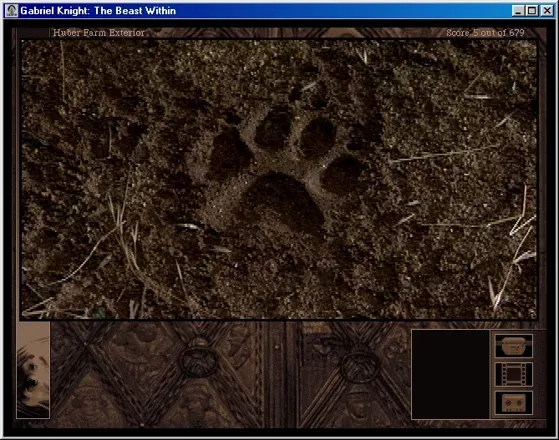Open the inventory chest icon
Screen dimensions: 559x440
pyautogui.click(x=514, y=346)
